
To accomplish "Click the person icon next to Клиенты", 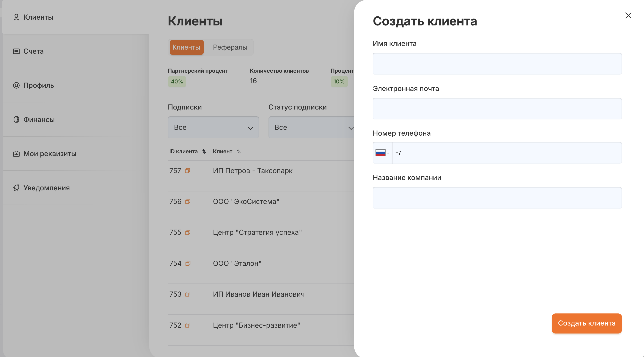I will [16, 17].
